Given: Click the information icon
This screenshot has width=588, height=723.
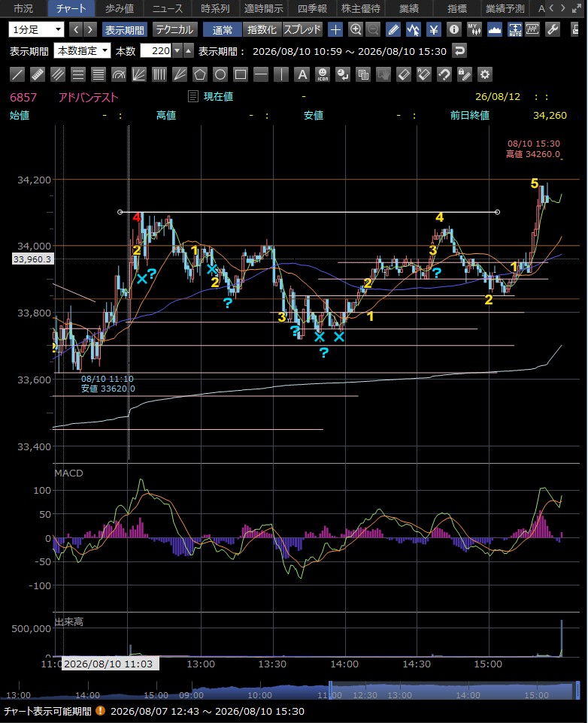Looking at the screenshot, I should (x=454, y=30).
